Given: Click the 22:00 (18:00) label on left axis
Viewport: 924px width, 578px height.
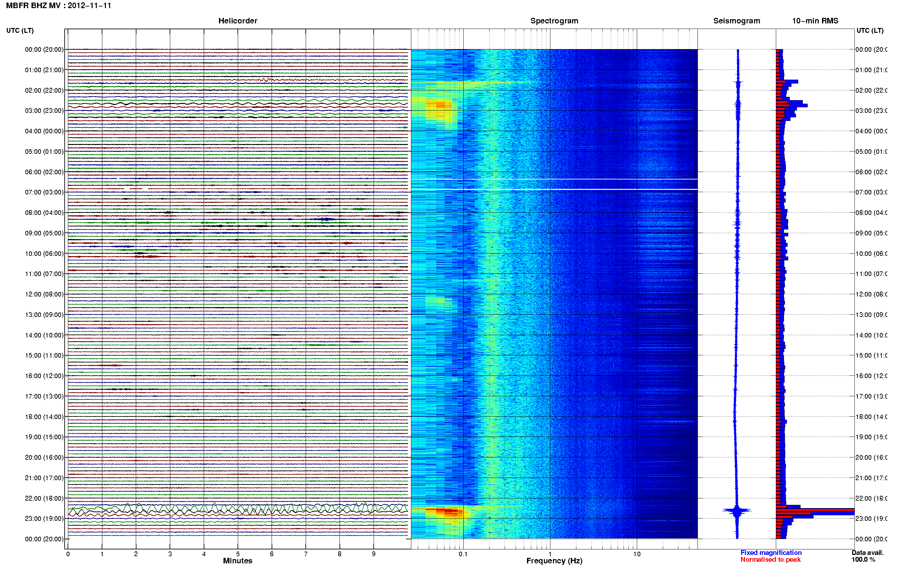Looking at the screenshot, I should point(44,498).
